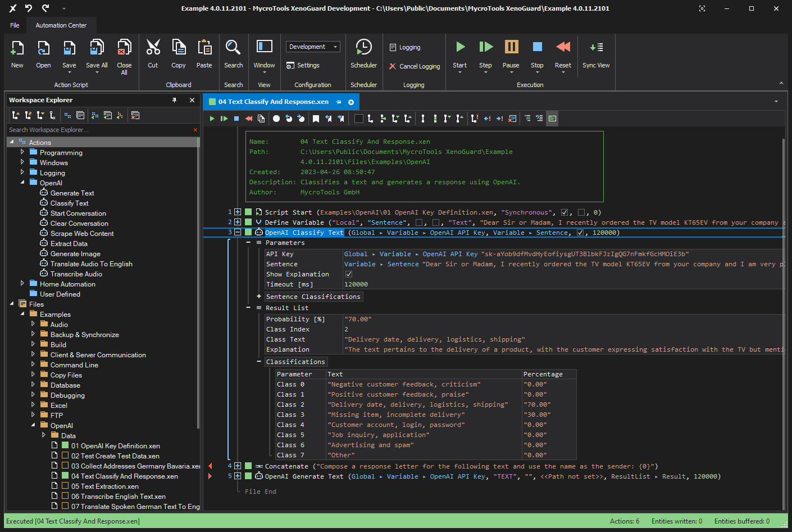Toggle checkbox before 120000 on line 3
This screenshot has height=532, width=792.
click(x=580, y=233)
